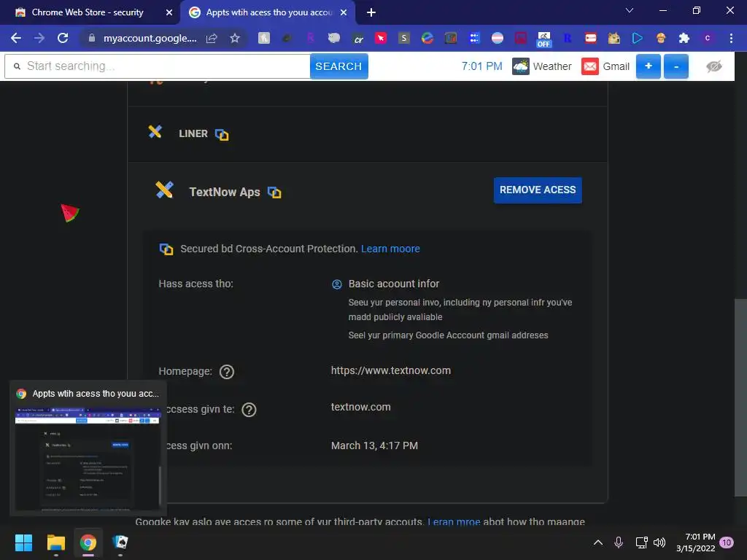
Task: Click the page vertical scrollbar thumb
Action: click(x=740, y=397)
